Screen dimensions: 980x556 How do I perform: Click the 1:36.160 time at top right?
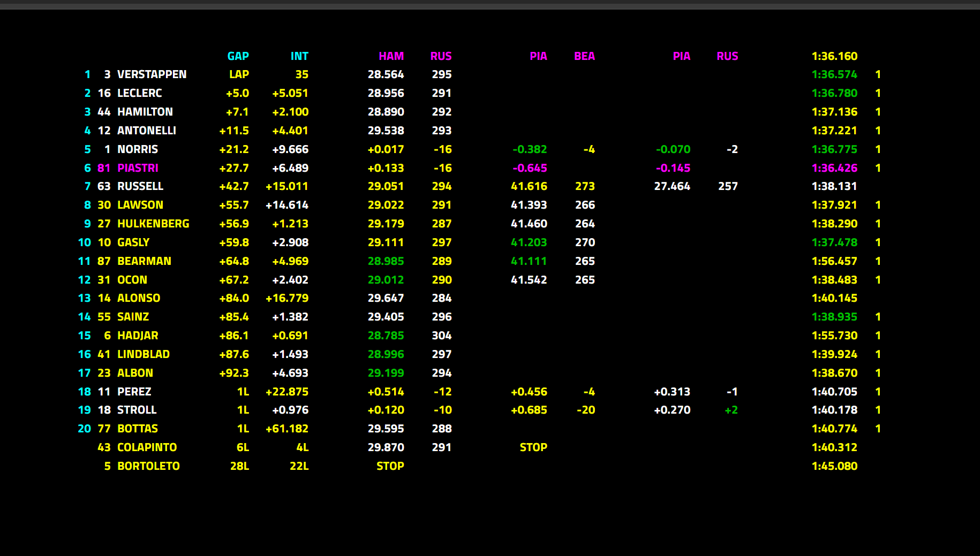(x=834, y=56)
